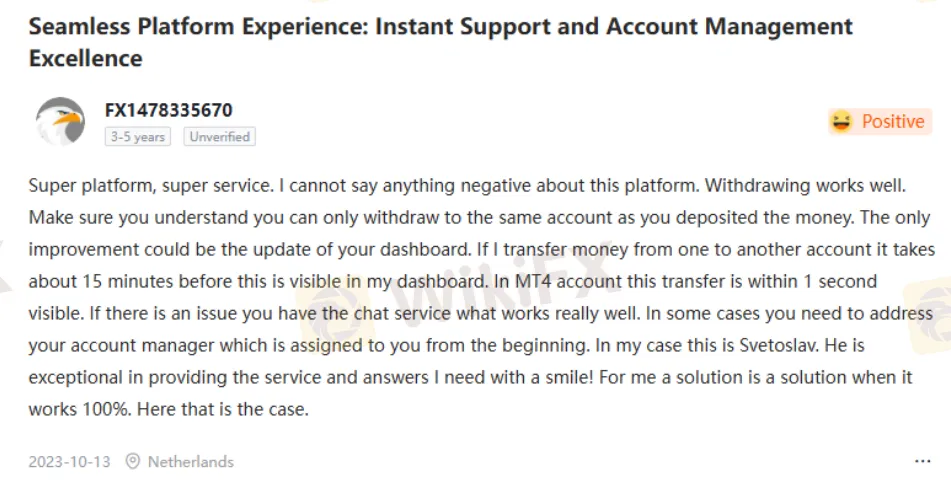Open user FX1478335670's profile
Image resolution: width=951 pixels, height=485 pixels.
click(x=168, y=110)
